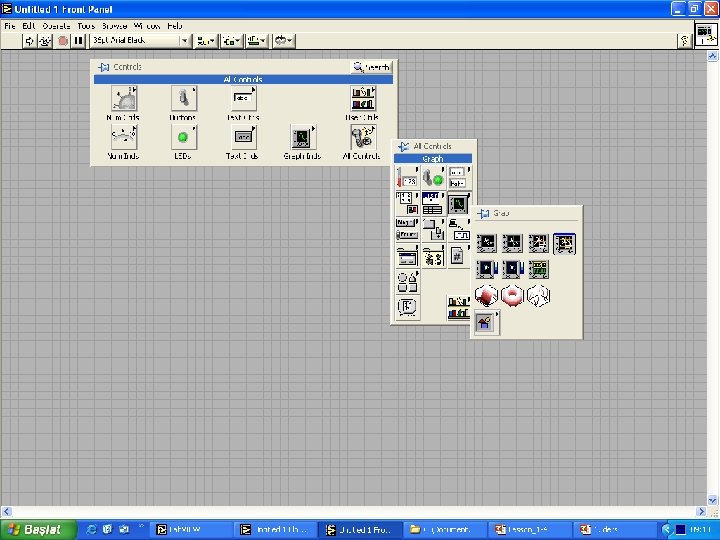Click Context Help question mark button
The image size is (720, 540).
coord(684,41)
